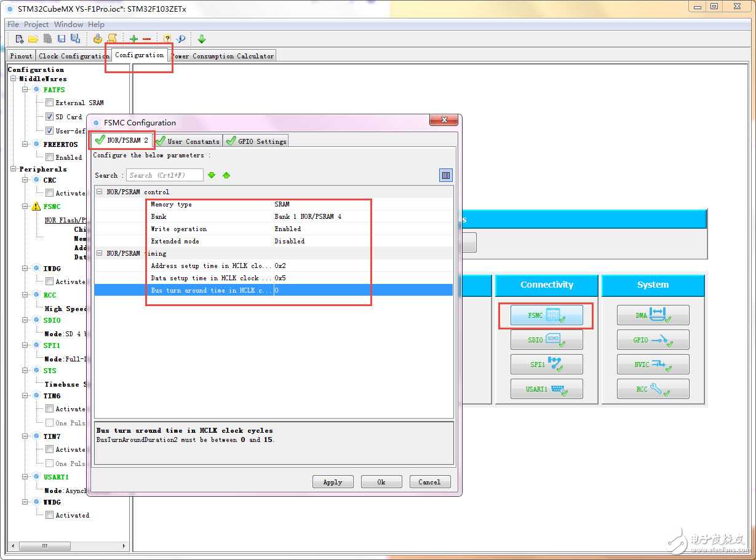The height and width of the screenshot is (560, 756).
Task: Uncheck SD Card under FATFS
Action: coord(50,117)
